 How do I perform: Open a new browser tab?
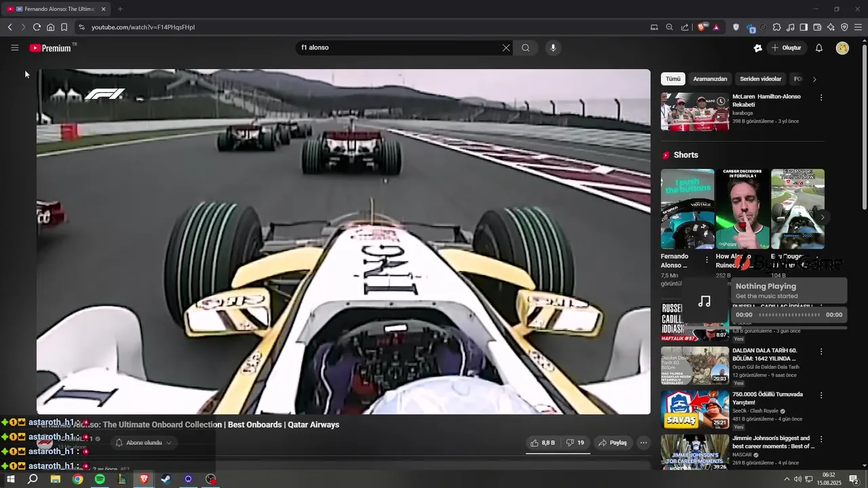click(x=120, y=9)
